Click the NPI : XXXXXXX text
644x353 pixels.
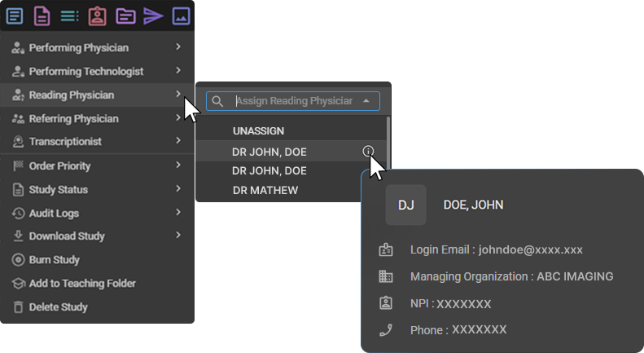(x=450, y=303)
